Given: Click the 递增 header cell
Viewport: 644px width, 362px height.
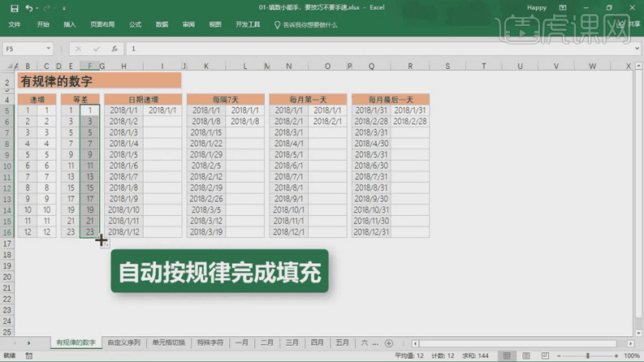Looking at the screenshot, I should point(37,99).
